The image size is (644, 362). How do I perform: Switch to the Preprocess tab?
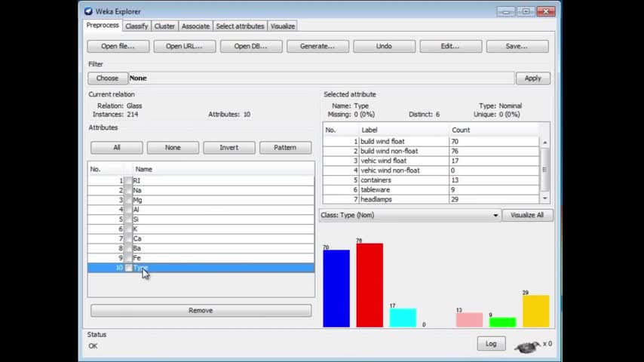[x=103, y=25]
